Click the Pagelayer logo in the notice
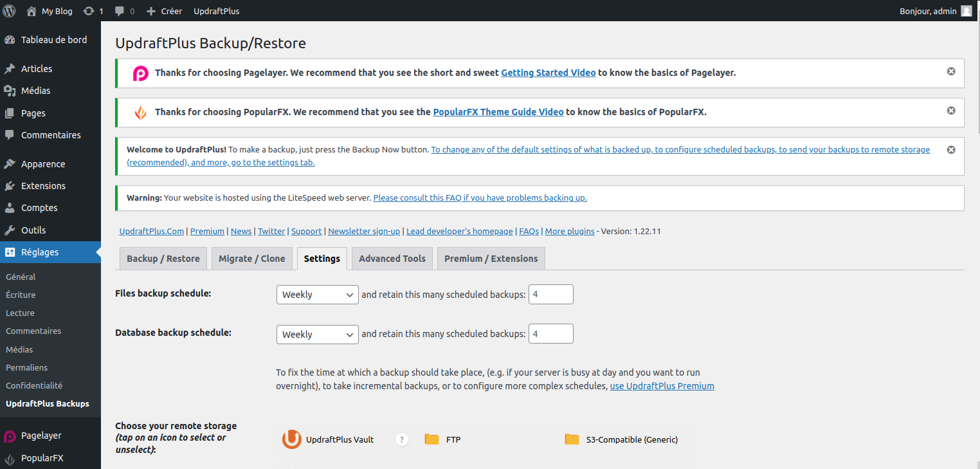 141,73
